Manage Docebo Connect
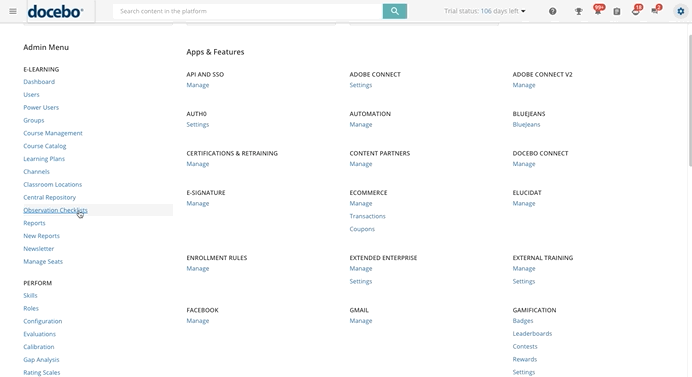This screenshot has width=692, height=377. click(x=524, y=164)
